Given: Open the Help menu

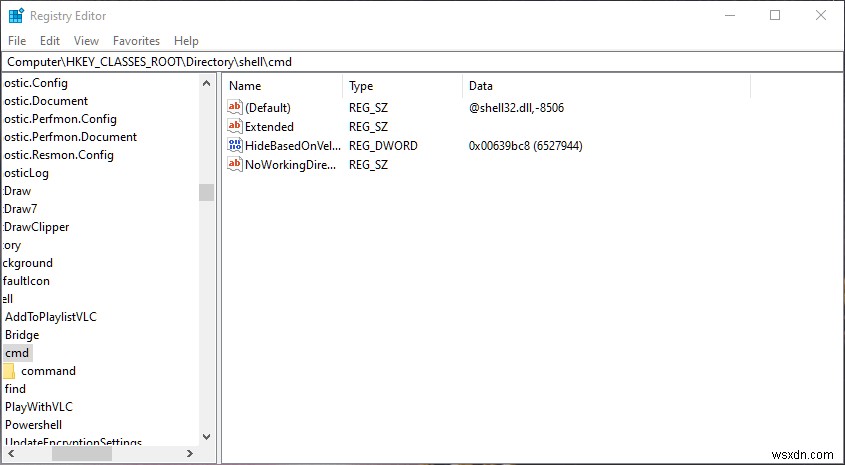Looking at the screenshot, I should 186,41.
